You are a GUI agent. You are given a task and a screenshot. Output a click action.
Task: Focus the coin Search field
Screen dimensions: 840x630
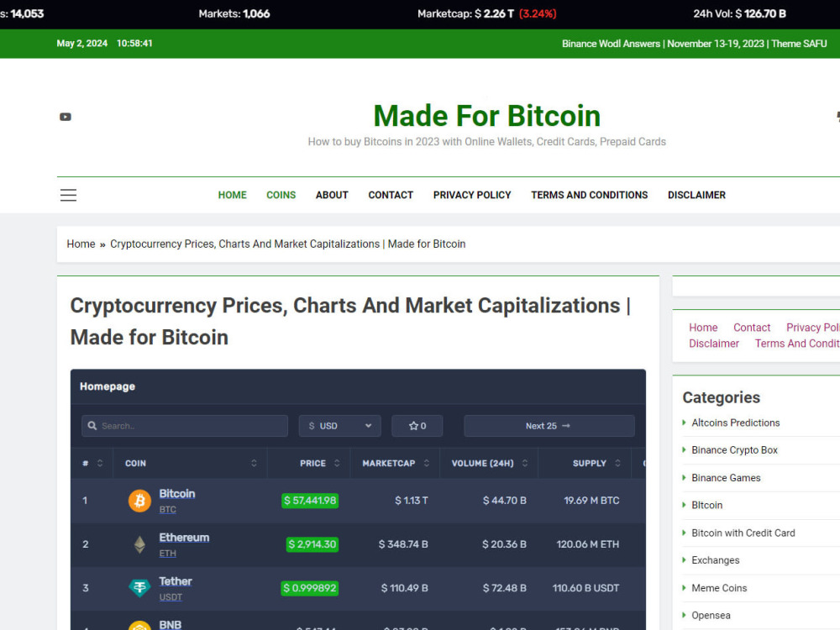(185, 426)
